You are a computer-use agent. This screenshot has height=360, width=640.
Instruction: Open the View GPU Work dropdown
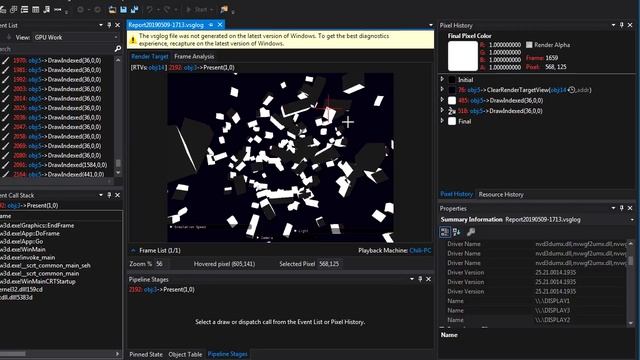click(x=76, y=37)
